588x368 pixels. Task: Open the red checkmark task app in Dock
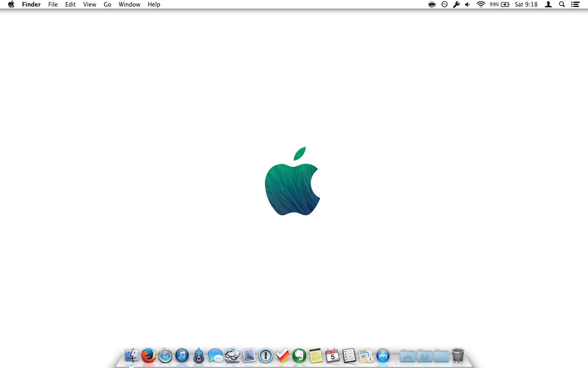tap(282, 356)
